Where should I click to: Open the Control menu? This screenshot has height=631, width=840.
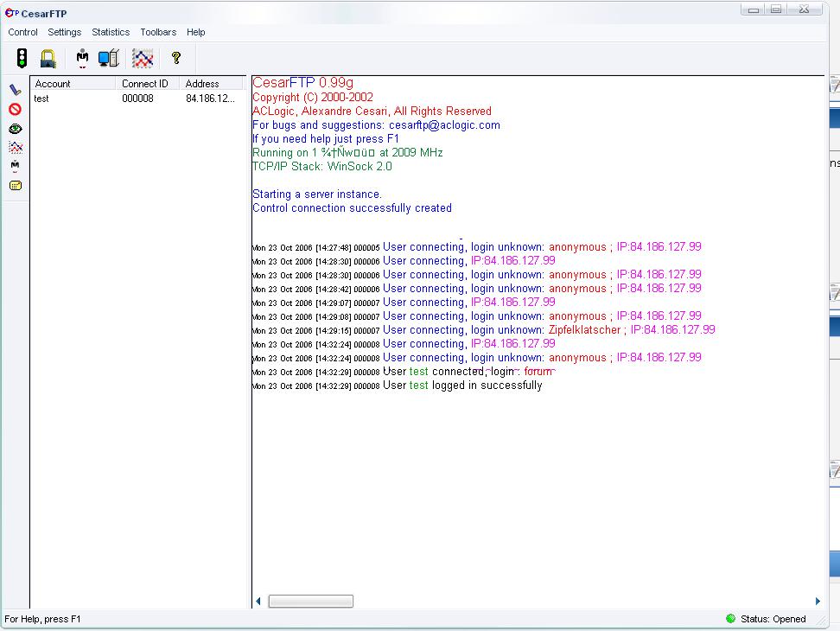click(22, 32)
